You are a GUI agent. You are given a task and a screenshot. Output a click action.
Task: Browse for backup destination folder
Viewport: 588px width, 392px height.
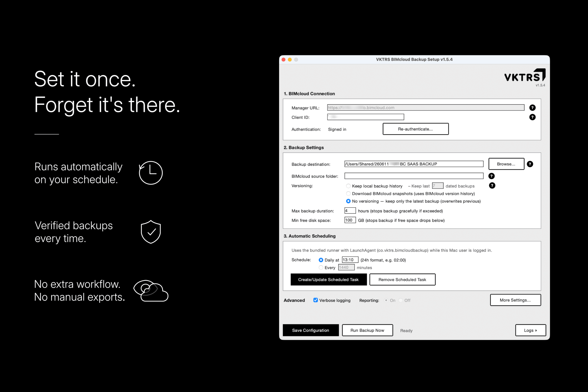point(506,164)
